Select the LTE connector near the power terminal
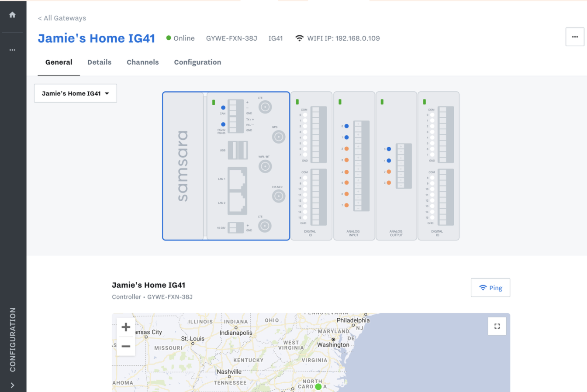The image size is (587, 392). point(265,226)
